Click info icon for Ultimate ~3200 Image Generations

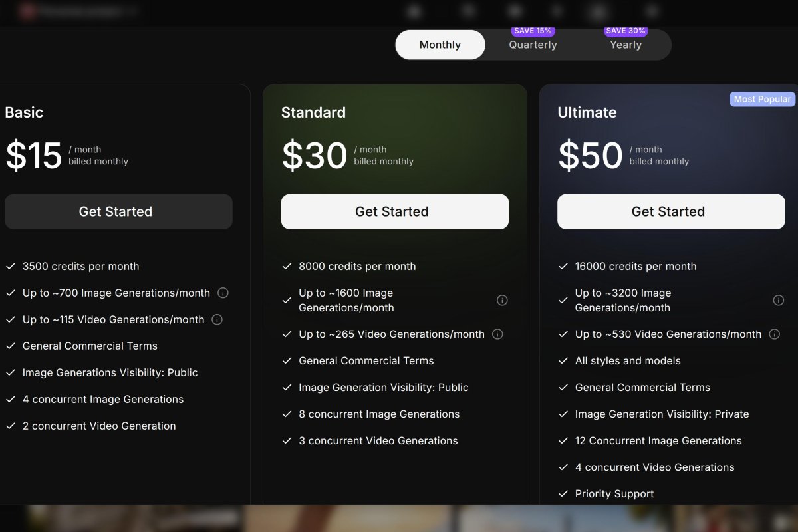(x=778, y=300)
